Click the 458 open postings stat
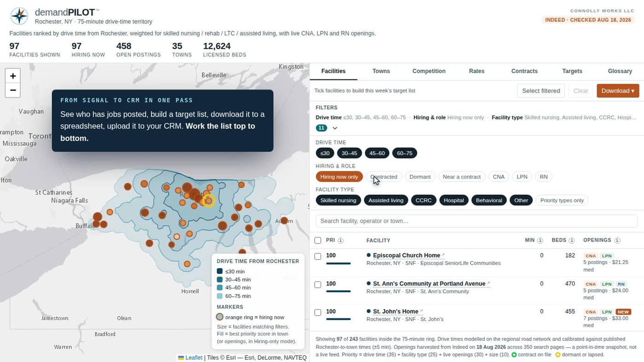Screen dimensions: 644x362 click(138, 50)
